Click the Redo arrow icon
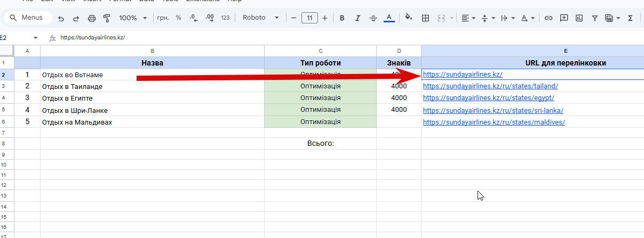Viewport: 644px width, 238px height. (76, 18)
